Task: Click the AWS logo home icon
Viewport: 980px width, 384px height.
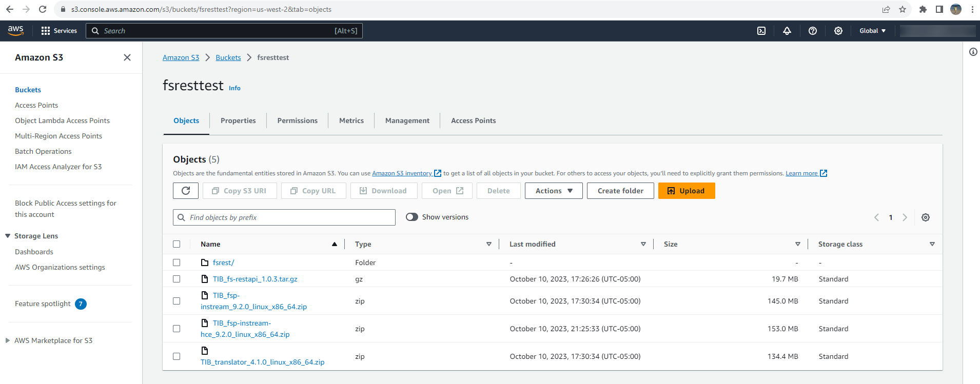Action: coord(16,31)
